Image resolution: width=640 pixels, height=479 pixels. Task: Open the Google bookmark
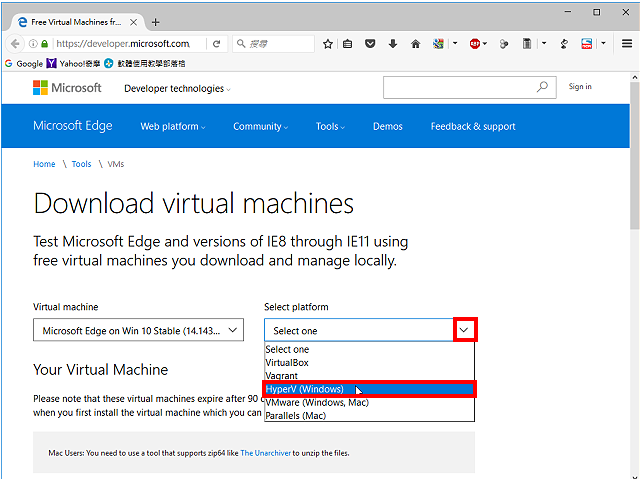[x=24, y=64]
